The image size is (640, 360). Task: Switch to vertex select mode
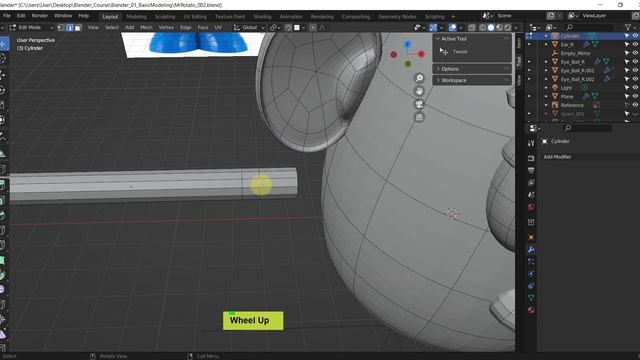click(x=61, y=27)
